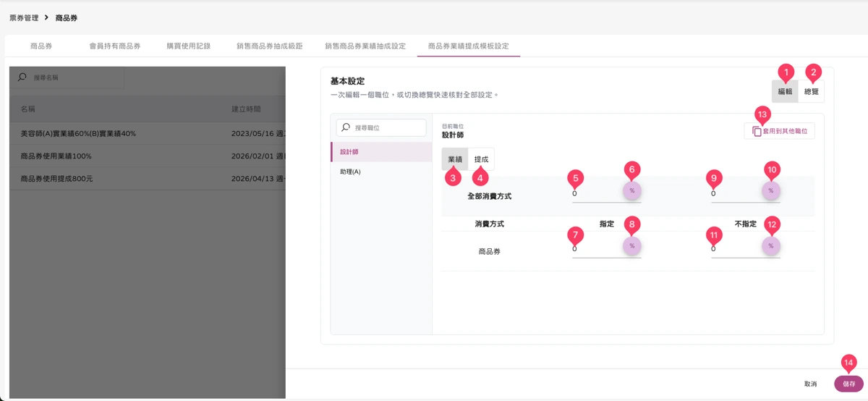Open the 購買使用記錄 tab
This screenshot has height=401, width=868.
tap(188, 46)
